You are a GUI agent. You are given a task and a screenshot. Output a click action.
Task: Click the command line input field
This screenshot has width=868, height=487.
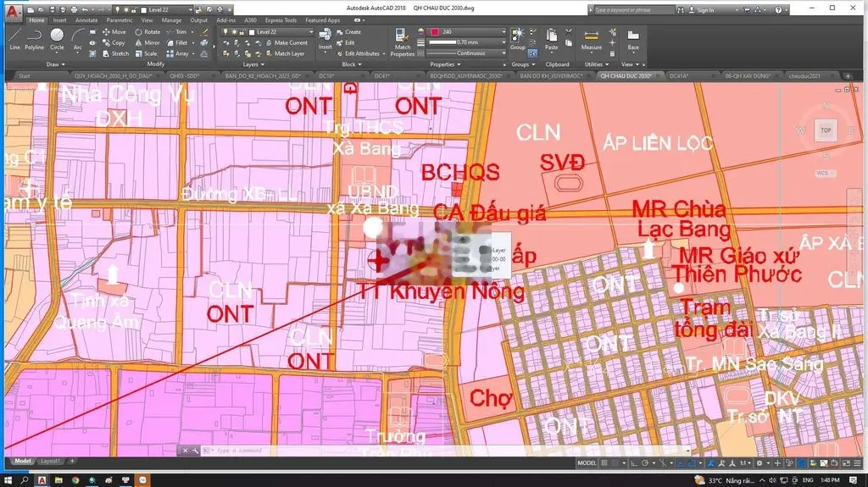pyautogui.click(x=446, y=451)
